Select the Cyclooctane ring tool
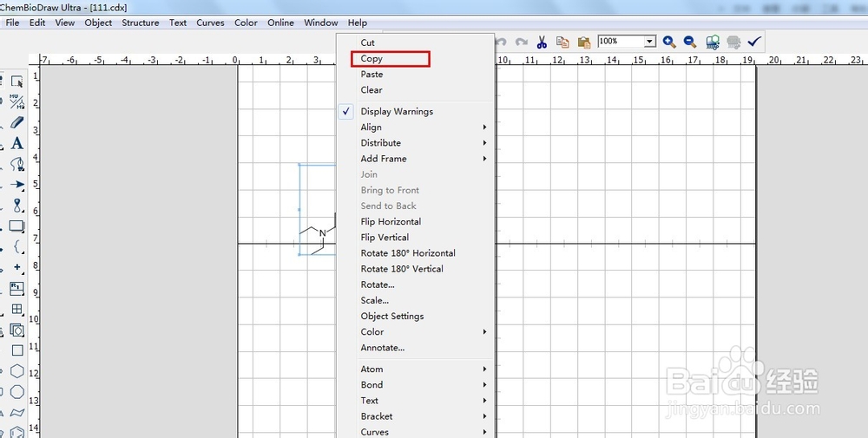Image resolution: width=868 pixels, height=438 pixels. [17, 391]
